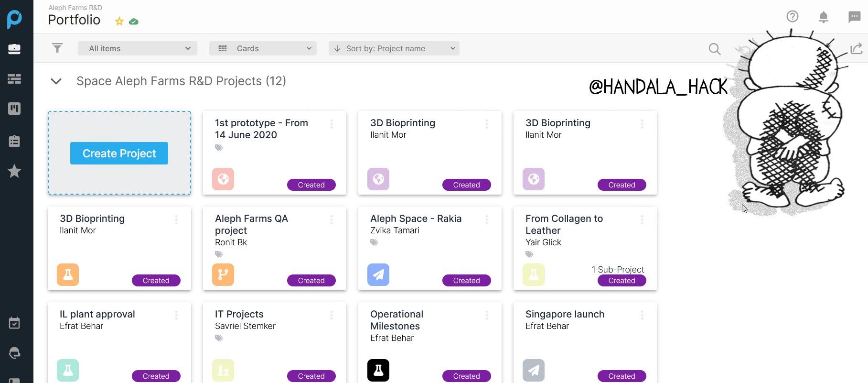Open the Cards view dropdown
The height and width of the screenshot is (383, 868).
pyautogui.click(x=263, y=48)
